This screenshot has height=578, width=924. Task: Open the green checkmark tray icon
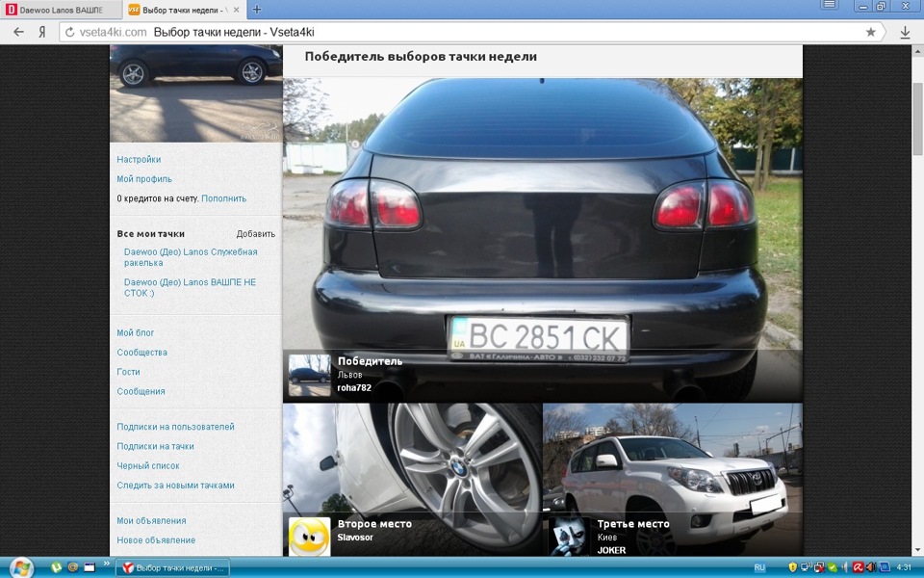(x=832, y=568)
